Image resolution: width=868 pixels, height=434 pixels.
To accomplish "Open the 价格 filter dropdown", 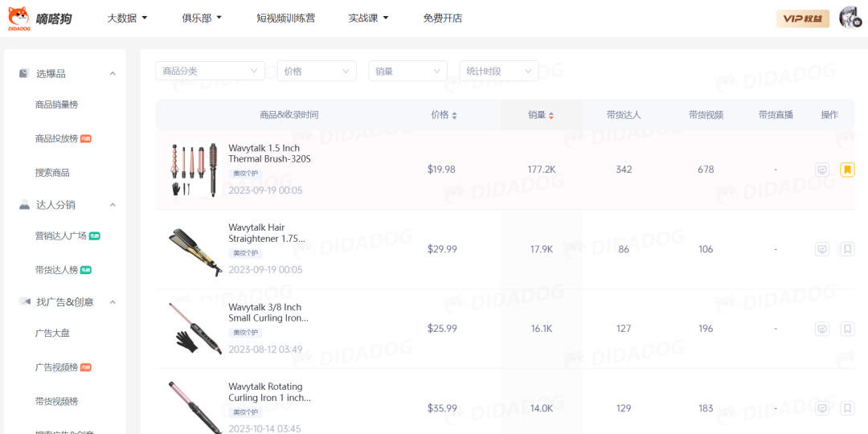I will coord(316,71).
